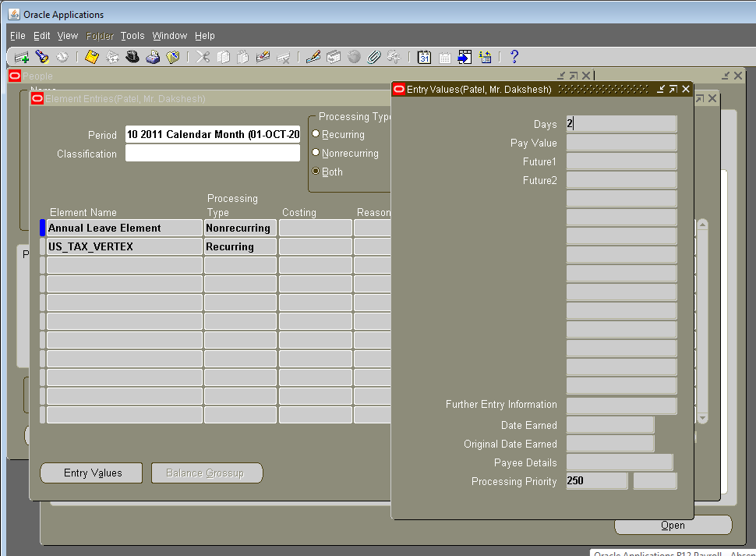Click the Pay Value field

point(621,143)
